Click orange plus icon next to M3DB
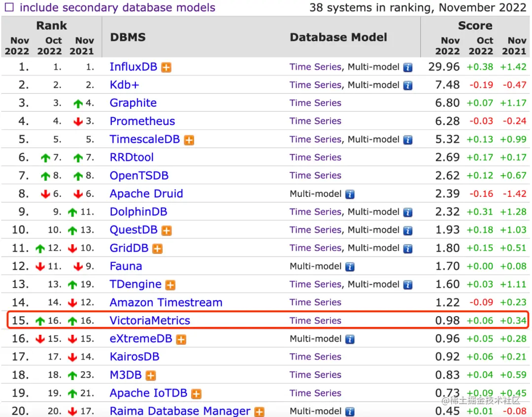This screenshot has height=417, width=532. (x=151, y=376)
